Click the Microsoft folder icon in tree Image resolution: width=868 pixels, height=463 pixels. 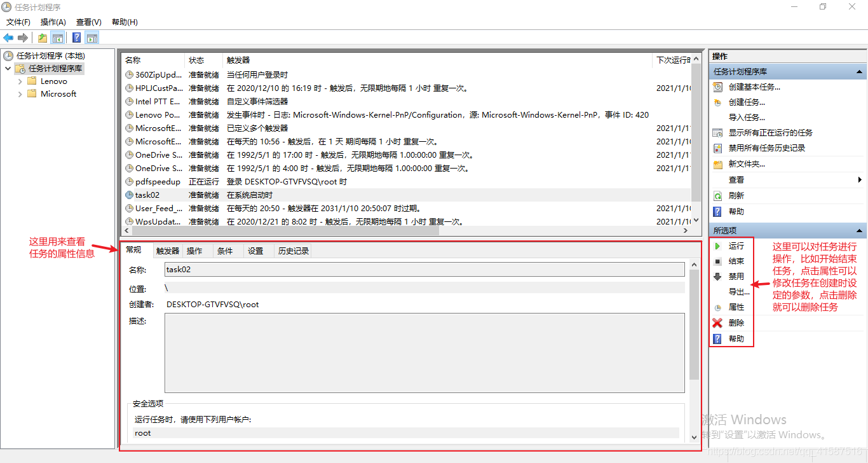click(32, 93)
